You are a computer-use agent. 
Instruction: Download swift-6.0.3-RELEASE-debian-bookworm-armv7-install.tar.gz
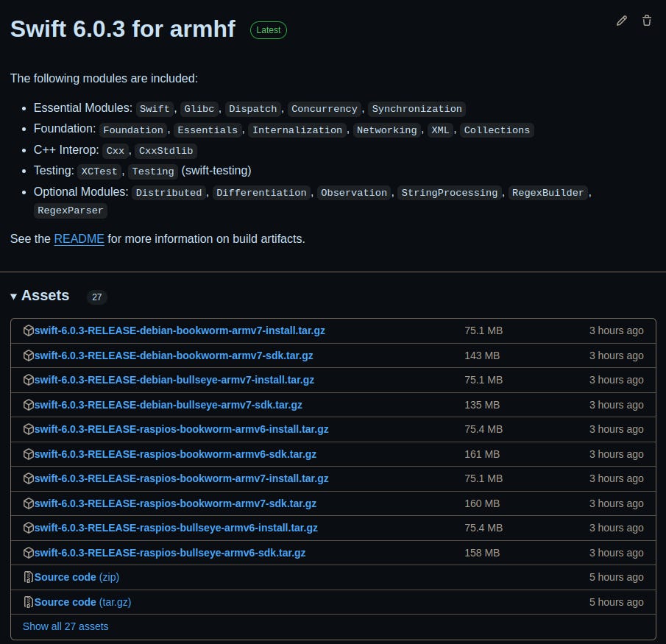click(180, 330)
